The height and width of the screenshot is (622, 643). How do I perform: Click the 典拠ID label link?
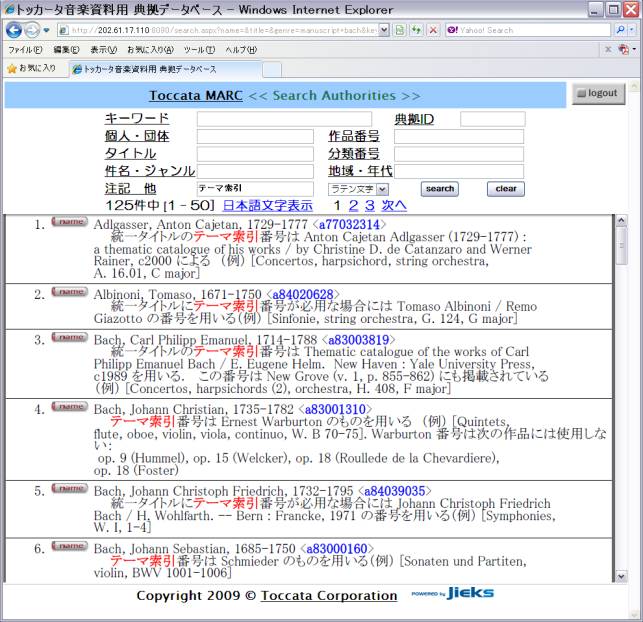click(x=414, y=119)
